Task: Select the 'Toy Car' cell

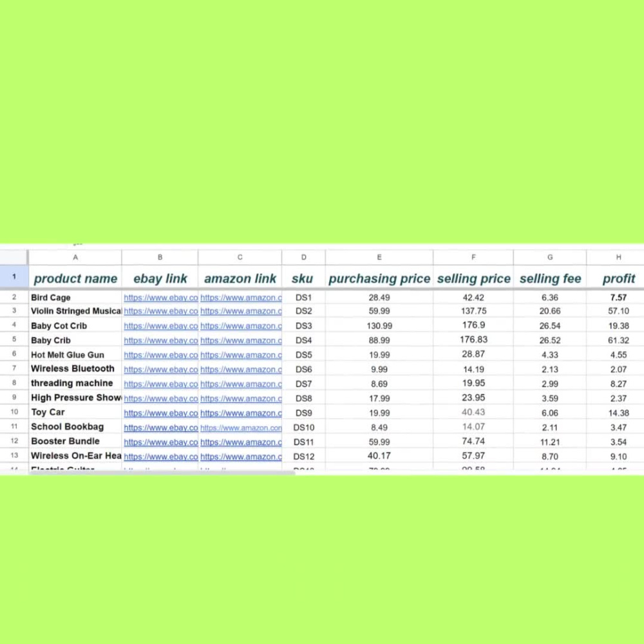Action: pos(75,412)
